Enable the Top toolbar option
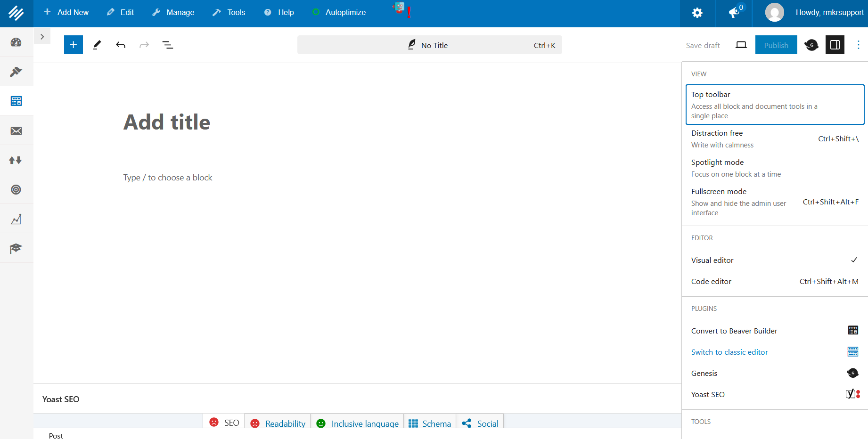This screenshot has width=868, height=439. point(775,105)
